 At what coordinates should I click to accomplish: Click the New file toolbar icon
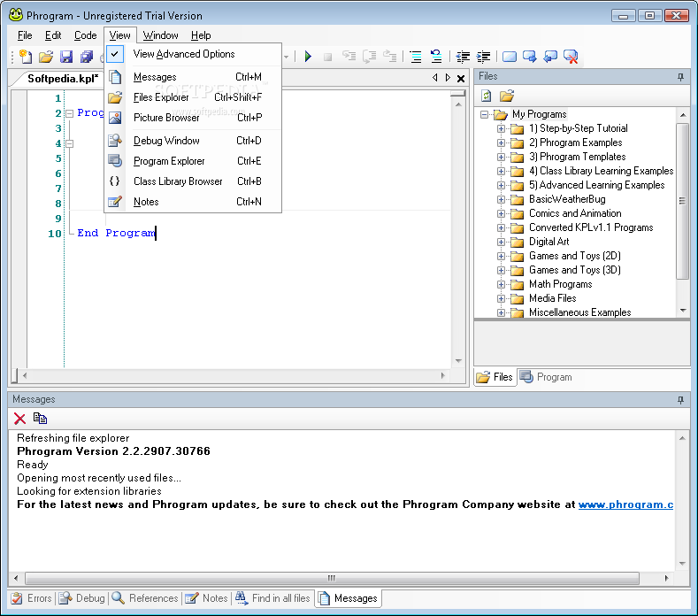(x=26, y=57)
